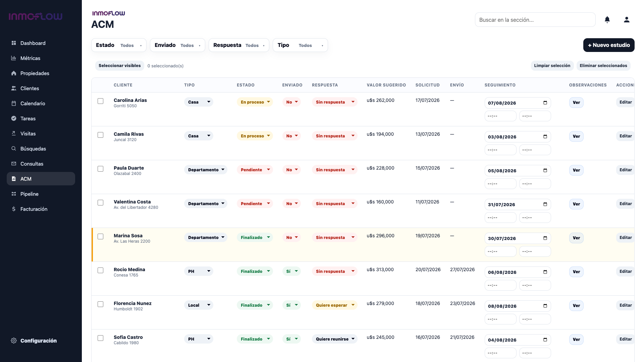Click the Propiedades house icon
This screenshot has height=362, width=644.
[14, 73]
